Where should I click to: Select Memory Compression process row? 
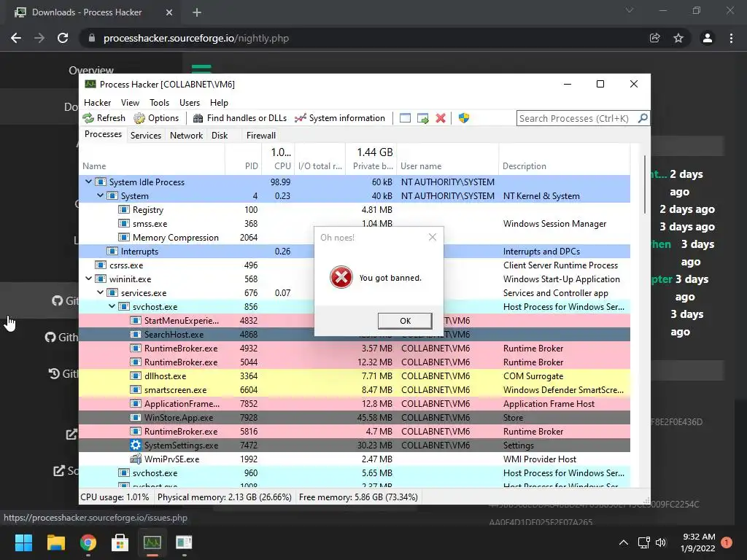coord(355,237)
